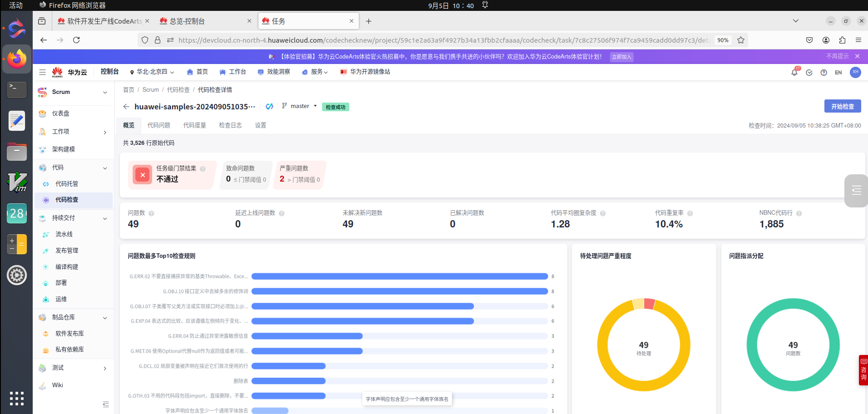Select the 概览 tab

129,125
